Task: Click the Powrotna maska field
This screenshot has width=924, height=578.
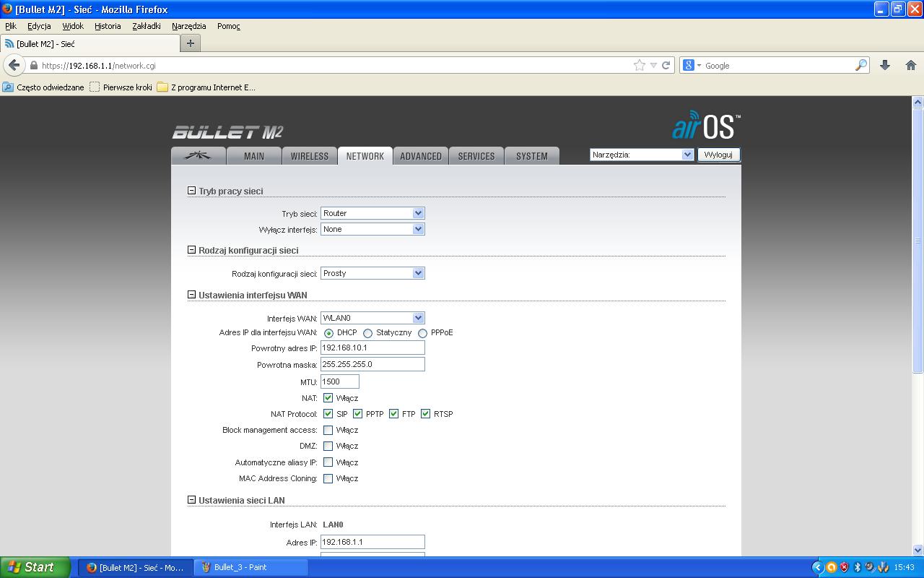Action: click(372, 364)
